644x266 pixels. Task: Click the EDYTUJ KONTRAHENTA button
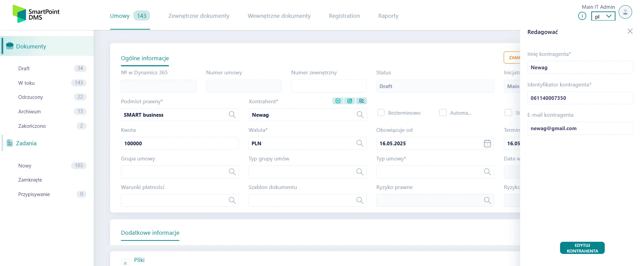582,248
